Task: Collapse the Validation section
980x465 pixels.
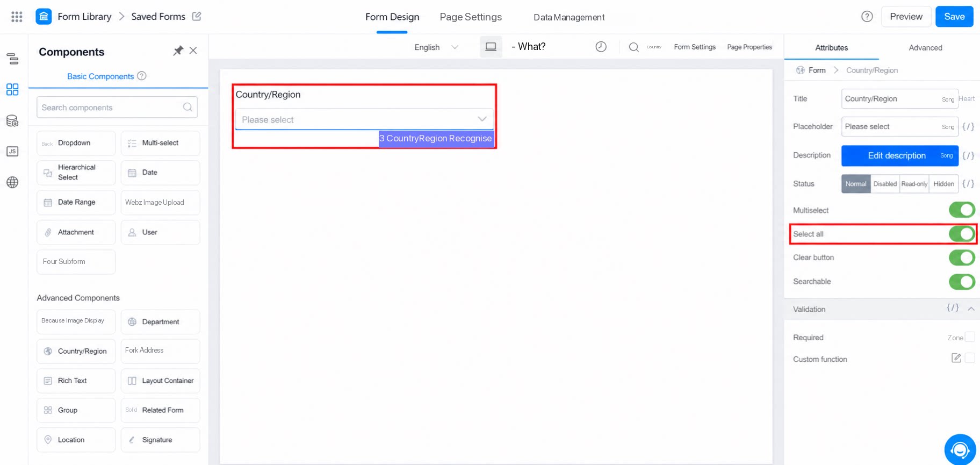Action: [x=971, y=309]
